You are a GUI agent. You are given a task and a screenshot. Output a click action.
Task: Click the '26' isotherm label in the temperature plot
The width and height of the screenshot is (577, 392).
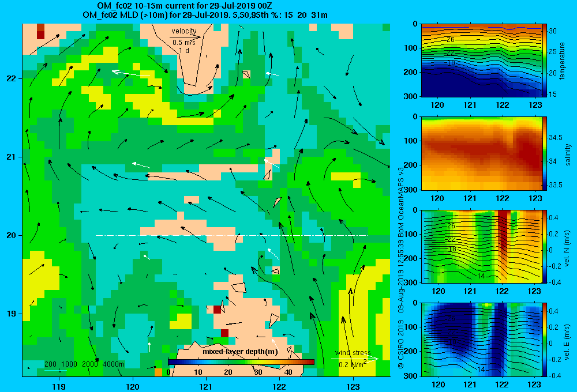(x=451, y=40)
